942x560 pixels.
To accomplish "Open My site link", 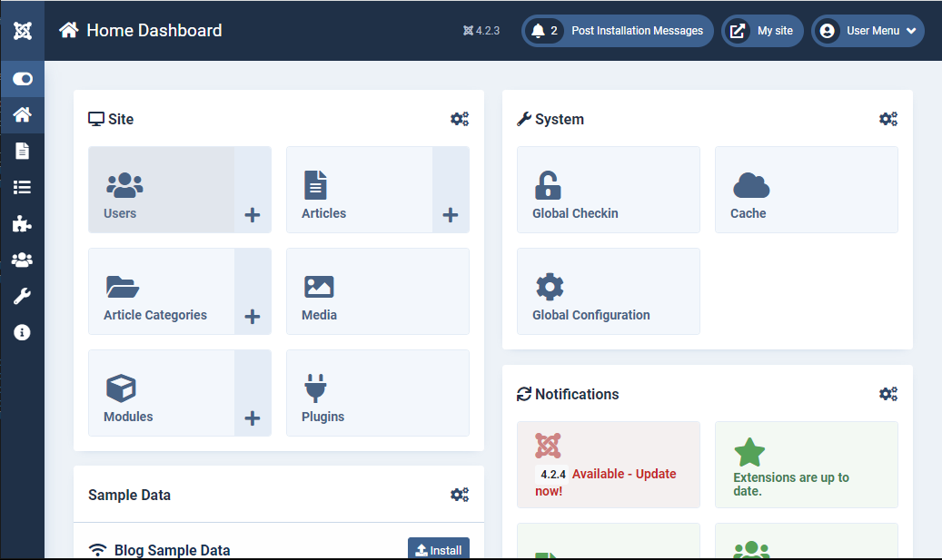I will [x=762, y=31].
